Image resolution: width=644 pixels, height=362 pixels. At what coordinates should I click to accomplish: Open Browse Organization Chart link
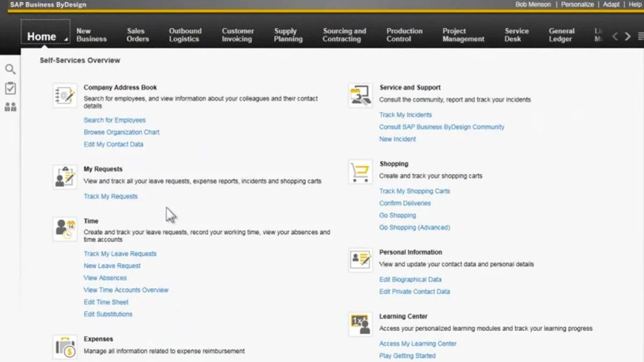click(121, 132)
